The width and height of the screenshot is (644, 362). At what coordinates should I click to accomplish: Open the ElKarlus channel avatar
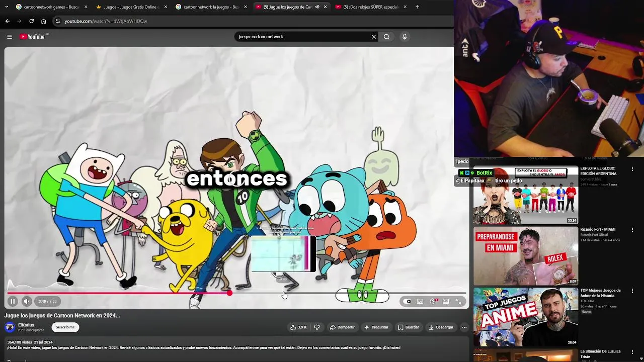click(10, 327)
